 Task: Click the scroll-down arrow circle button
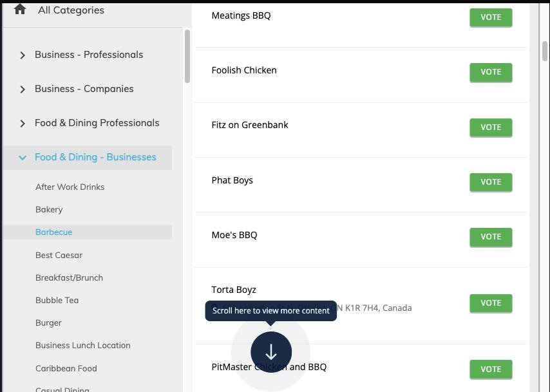click(x=271, y=351)
